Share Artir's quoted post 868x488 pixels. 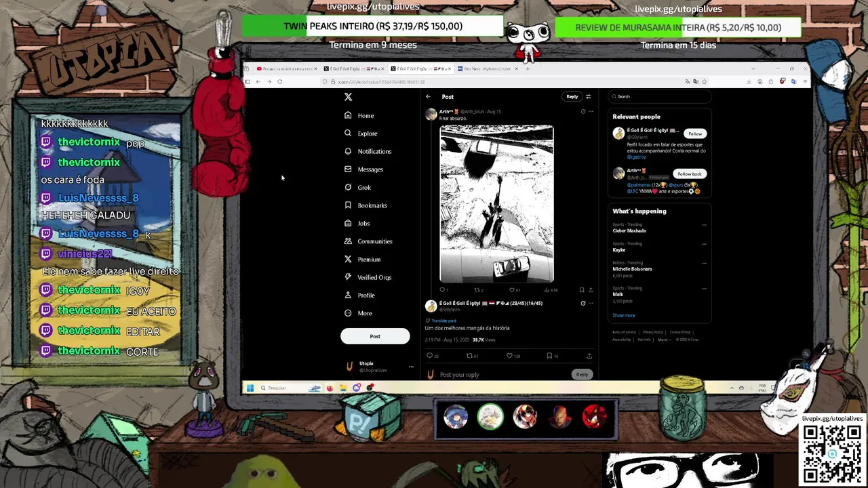tap(591, 290)
